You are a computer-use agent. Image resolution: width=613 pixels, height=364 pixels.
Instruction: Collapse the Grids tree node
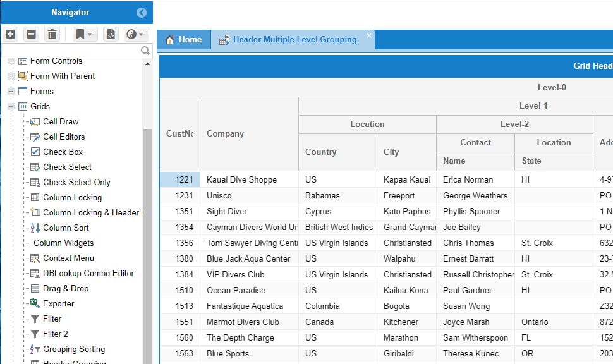pos(11,106)
